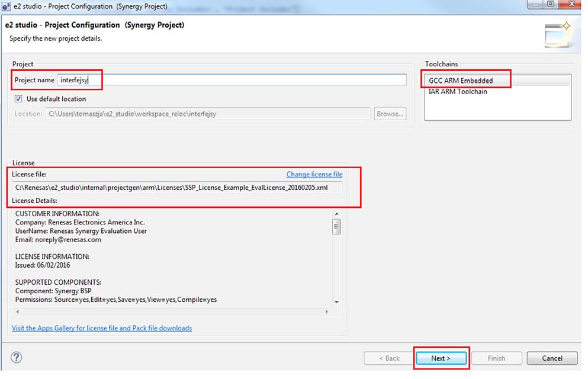Click the Component: Synergy BSP line

point(53,291)
